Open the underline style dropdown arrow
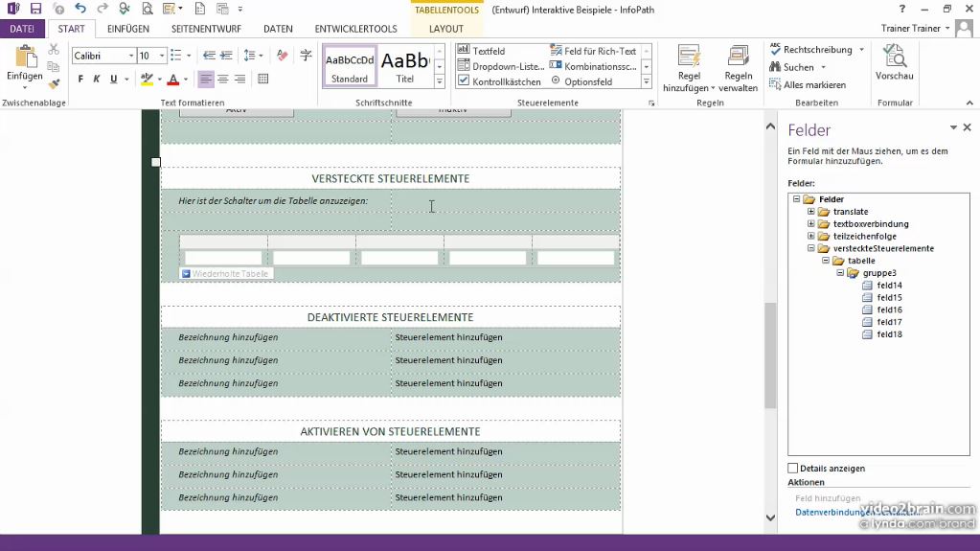980x551 pixels. [126, 79]
